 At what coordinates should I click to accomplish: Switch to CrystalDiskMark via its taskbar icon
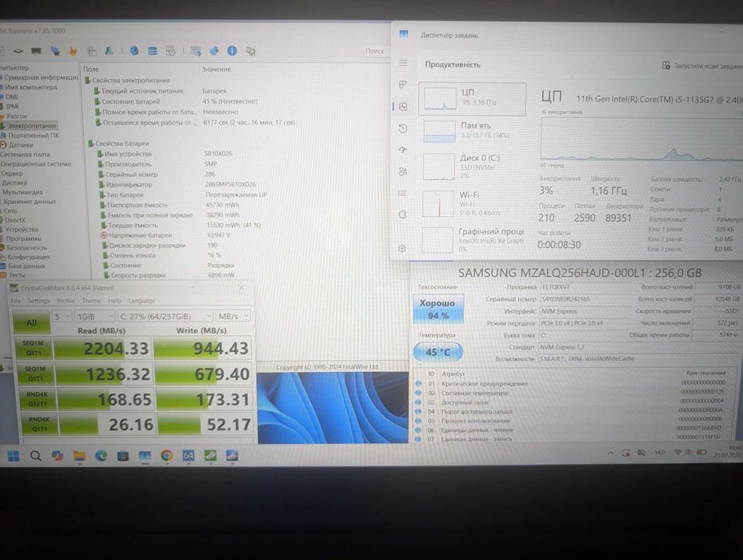[x=210, y=456]
